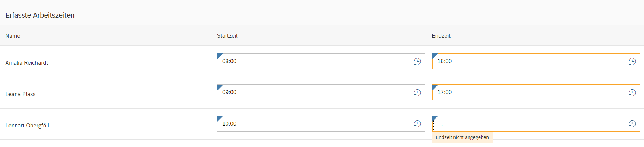
Task: Click the Erfasste Arbeitszeiten table title
Action: click(40, 15)
